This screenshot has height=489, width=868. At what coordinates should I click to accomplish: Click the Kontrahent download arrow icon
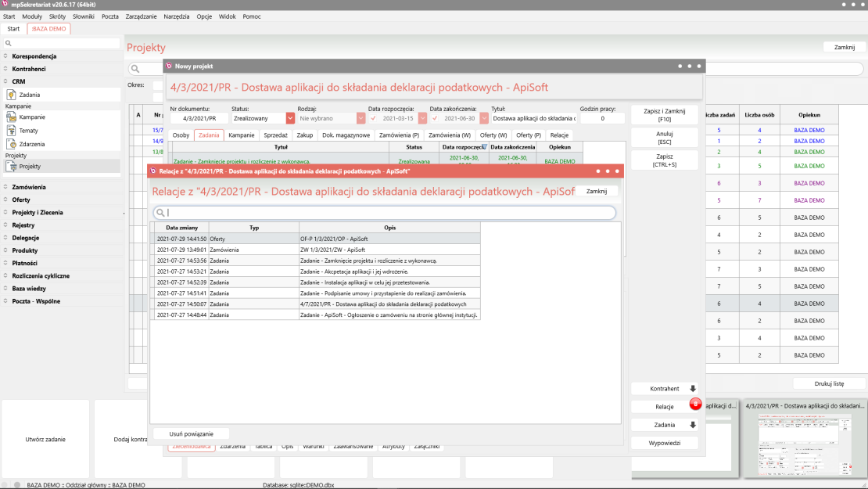coord(693,389)
